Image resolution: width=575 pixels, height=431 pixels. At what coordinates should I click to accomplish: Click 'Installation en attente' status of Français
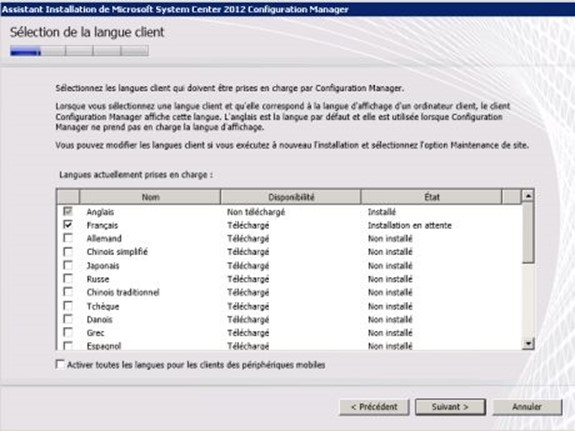point(410,226)
